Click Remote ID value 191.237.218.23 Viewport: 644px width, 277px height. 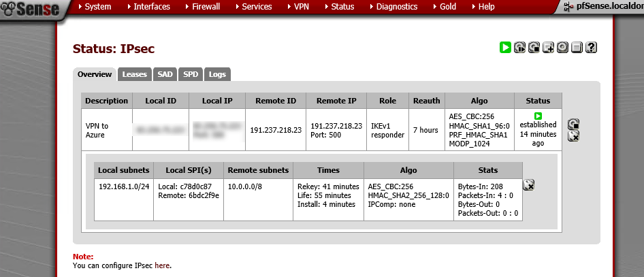click(x=276, y=130)
